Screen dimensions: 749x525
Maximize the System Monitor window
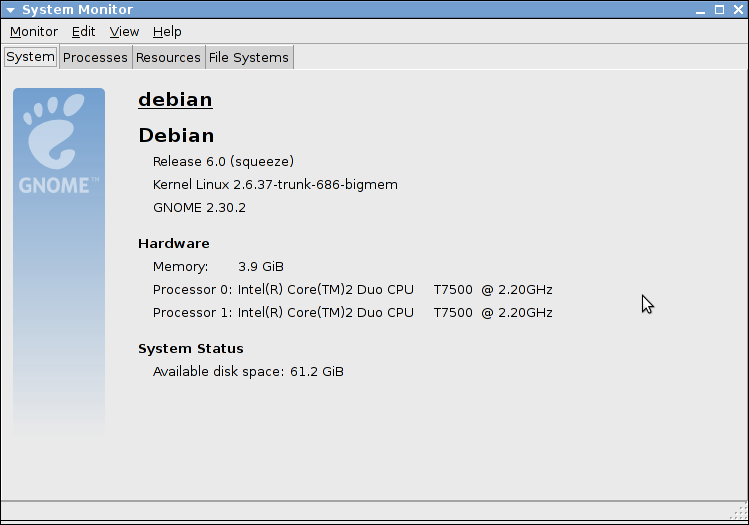719,10
